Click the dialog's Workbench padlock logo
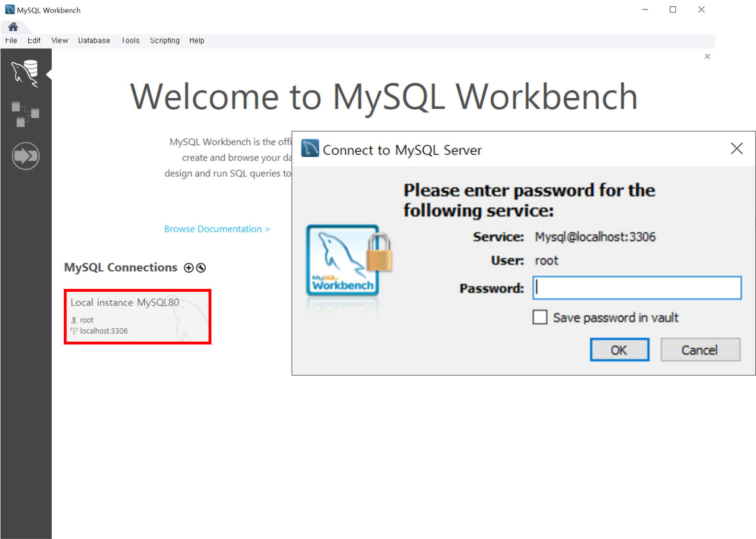The image size is (756, 539). [x=349, y=261]
